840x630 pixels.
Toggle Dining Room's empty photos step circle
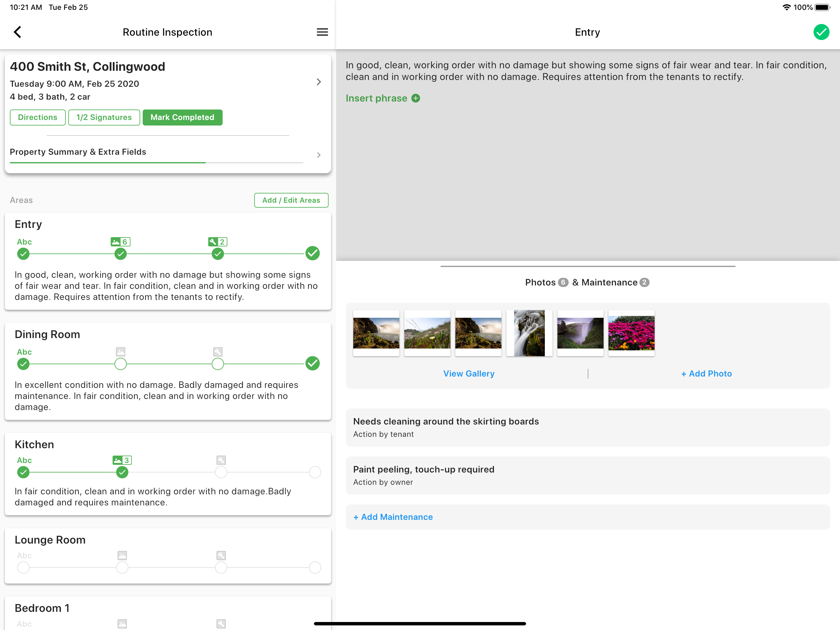pos(121,364)
